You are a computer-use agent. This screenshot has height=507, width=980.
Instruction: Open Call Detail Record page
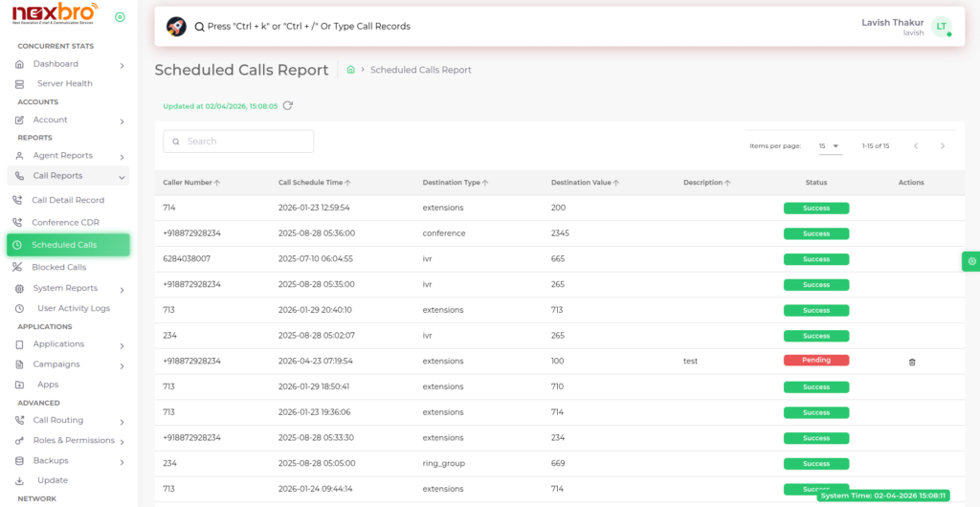(68, 200)
